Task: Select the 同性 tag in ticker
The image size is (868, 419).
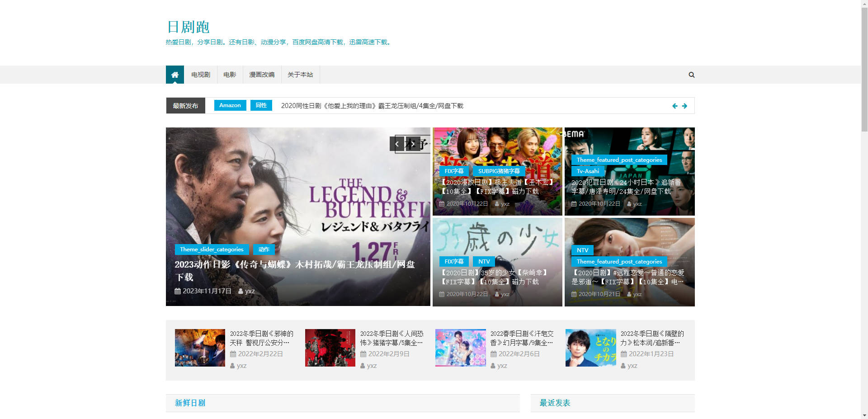Action: point(261,105)
